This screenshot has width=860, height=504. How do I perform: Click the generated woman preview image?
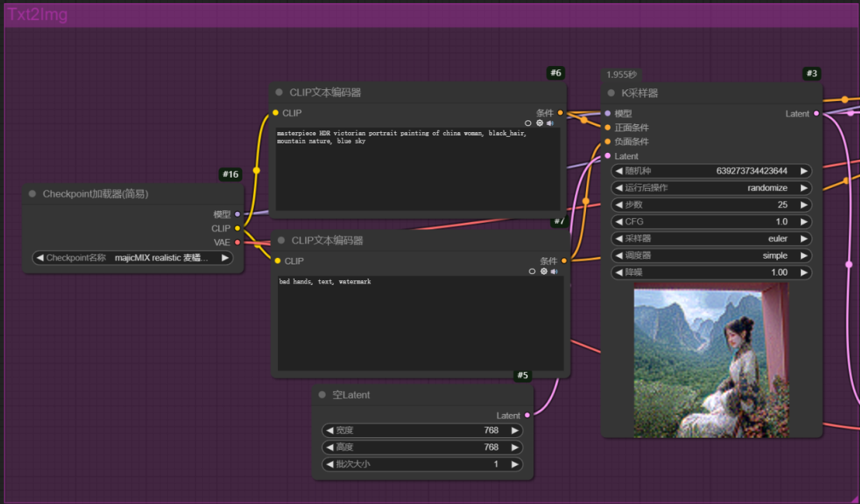pyautogui.click(x=711, y=361)
